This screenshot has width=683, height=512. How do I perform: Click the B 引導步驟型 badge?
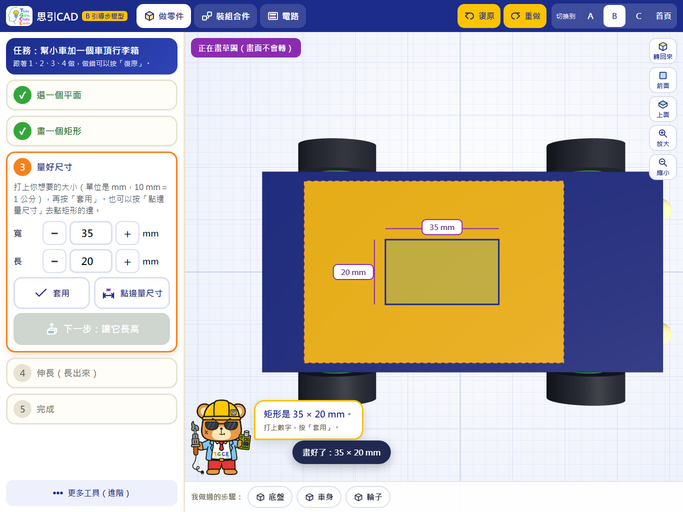tap(105, 16)
